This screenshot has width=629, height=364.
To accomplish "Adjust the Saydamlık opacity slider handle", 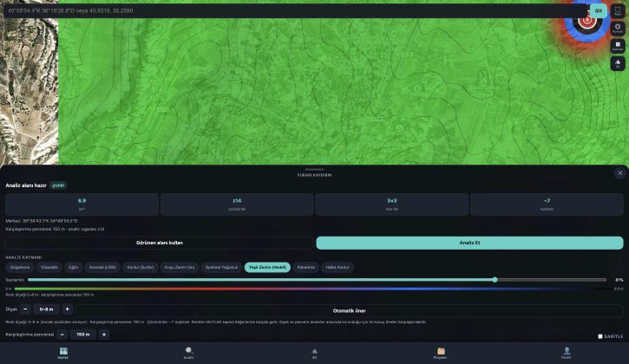I will (x=495, y=280).
